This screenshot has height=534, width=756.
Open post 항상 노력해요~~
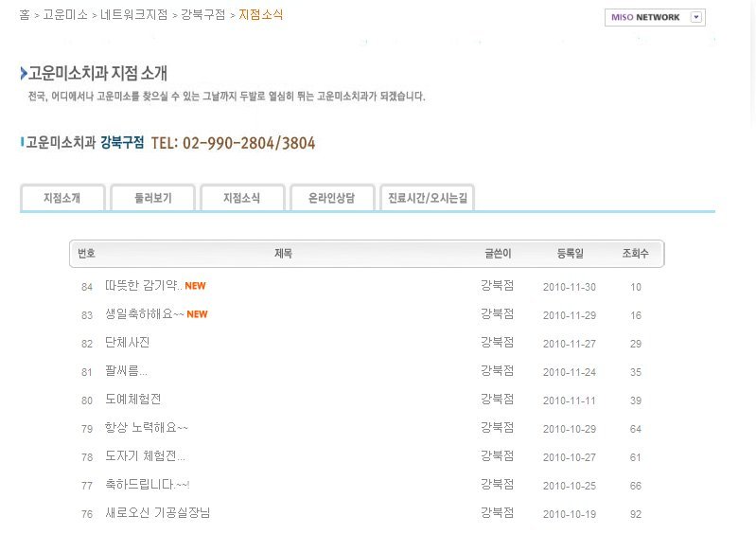pyautogui.click(x=147, y=428)
